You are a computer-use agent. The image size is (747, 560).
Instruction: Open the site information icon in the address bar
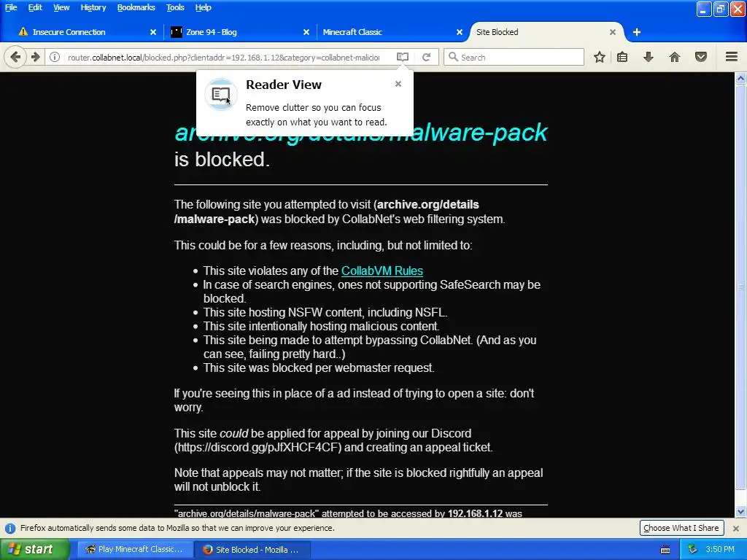(x=55, y=57)
